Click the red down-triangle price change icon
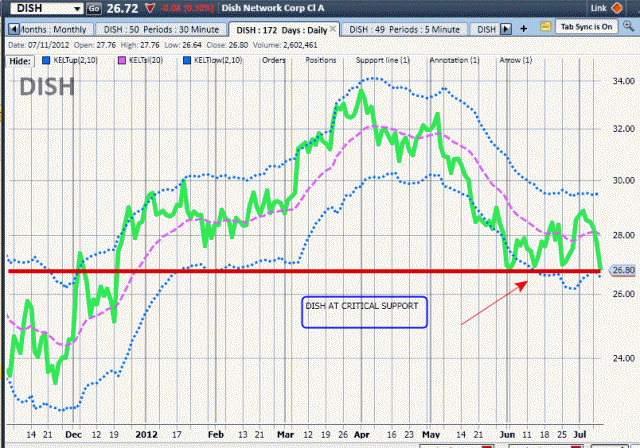 (x=150, y=8)
